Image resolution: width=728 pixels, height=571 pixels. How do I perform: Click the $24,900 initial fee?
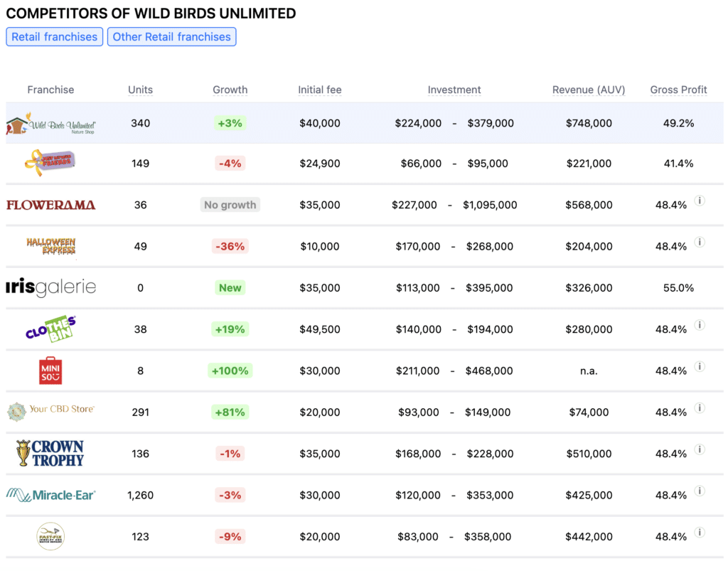[x=319, y=164]
